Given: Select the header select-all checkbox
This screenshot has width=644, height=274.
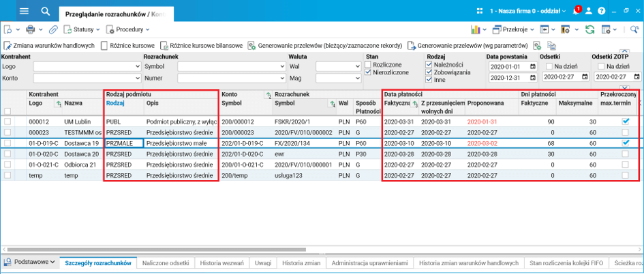Looking at the screenshot, I should 7,111.
